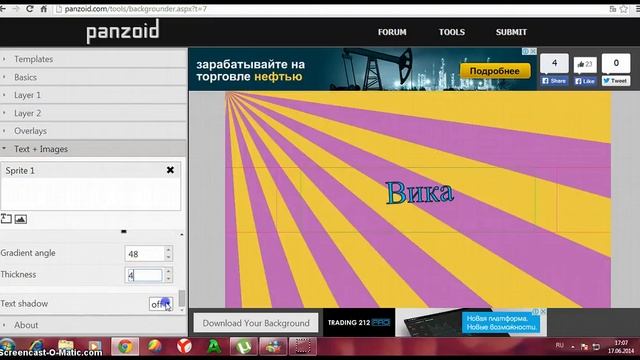Click the Вика text on canvas

click(x=420, y=193)
